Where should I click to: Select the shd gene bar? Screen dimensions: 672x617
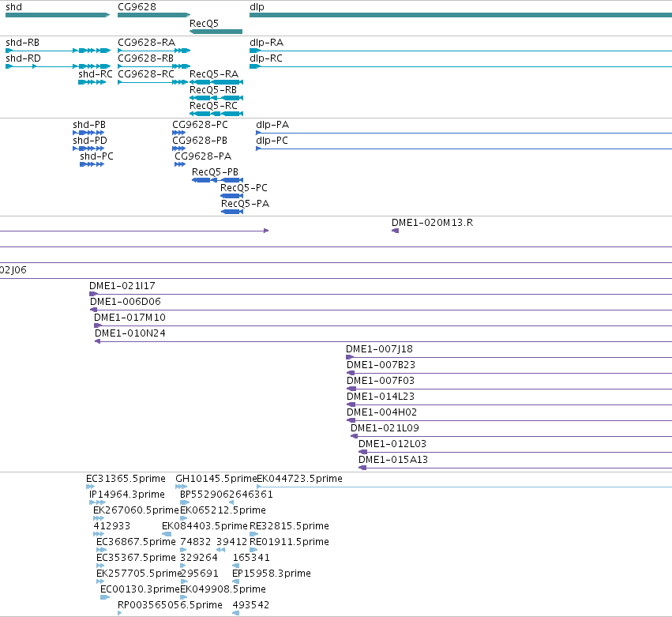tap(58, 15)
